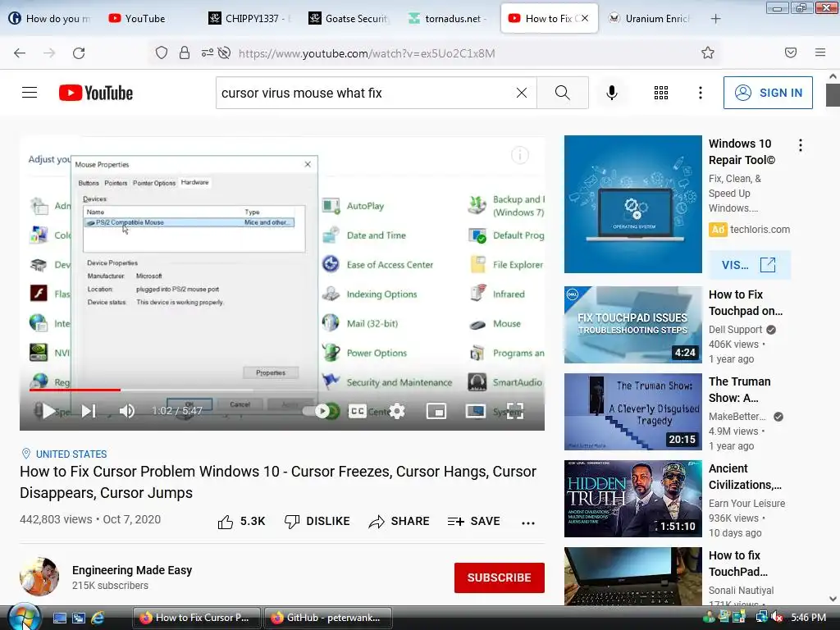The height and width of the screenshot is (630, 840).
Task: Open Engineering Made Easy channel avatar
Action: (39, 577)
